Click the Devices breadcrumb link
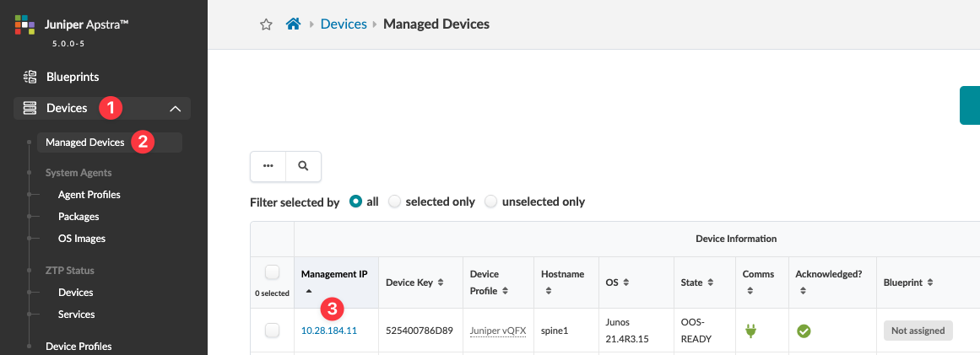Screen dimensions: 980x355 coord(343,24)
